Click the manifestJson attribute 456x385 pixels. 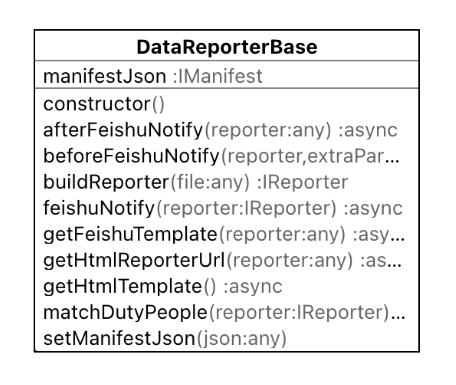(x=105, y=76)
